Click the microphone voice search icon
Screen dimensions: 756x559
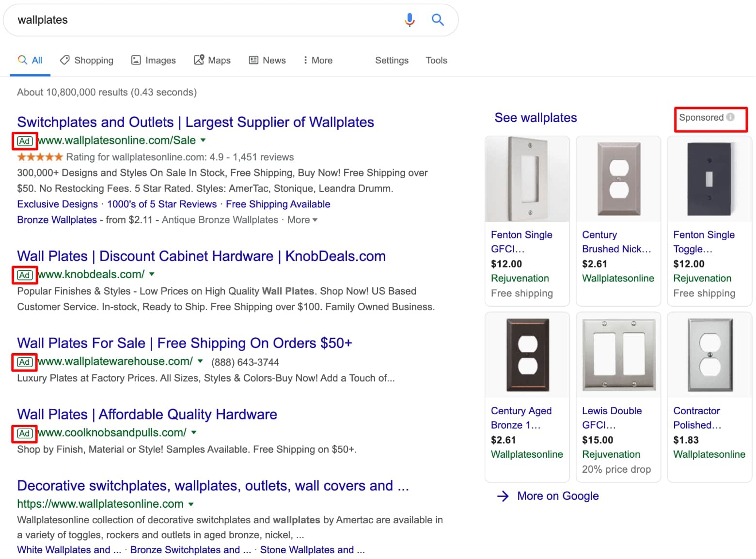409,20
